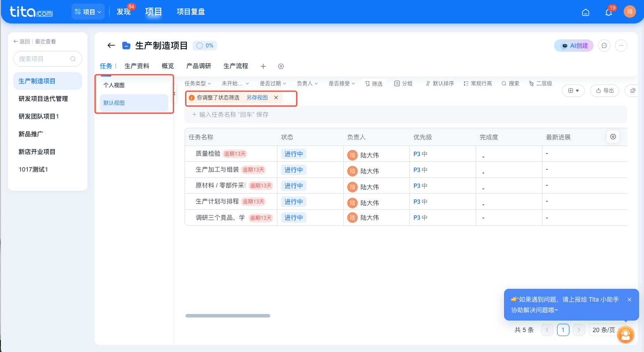
Task: Open the project more options ellipsis icon
Action: 621,46
